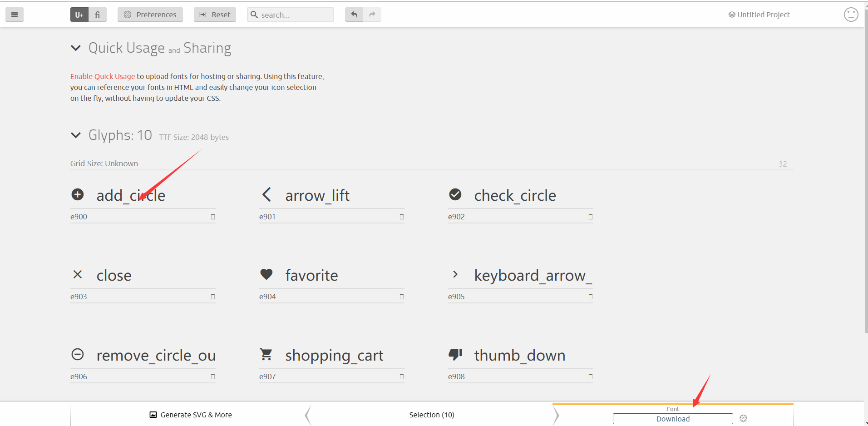Click the Download font button

(x=673, y=419)
